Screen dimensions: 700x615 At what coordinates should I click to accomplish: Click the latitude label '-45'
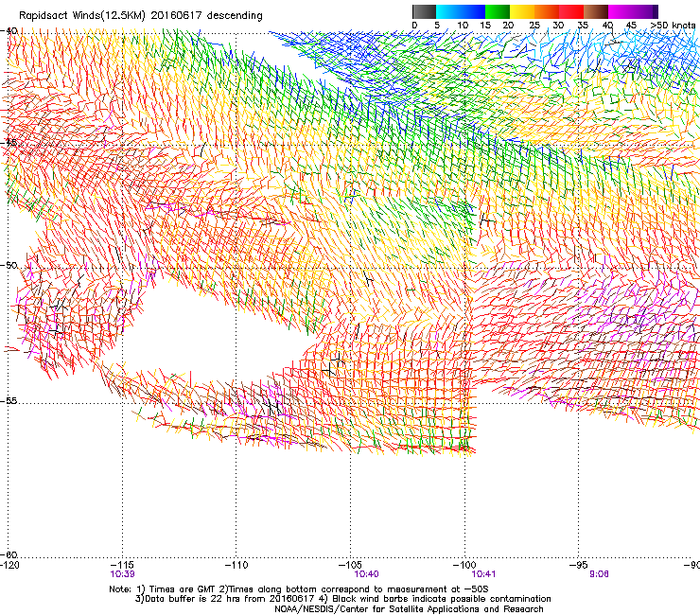(9, 143)
